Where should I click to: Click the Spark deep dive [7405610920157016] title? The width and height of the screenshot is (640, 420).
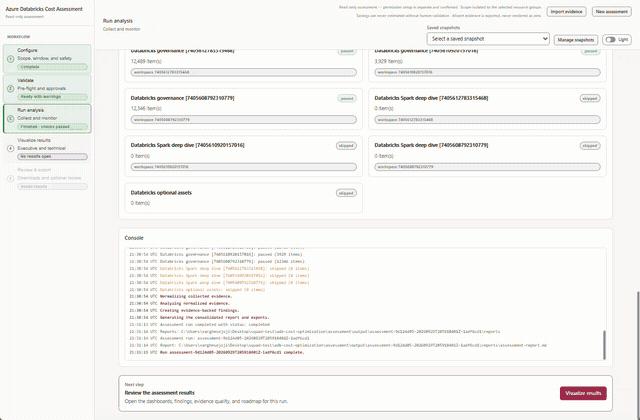click(x=187, y=145)
